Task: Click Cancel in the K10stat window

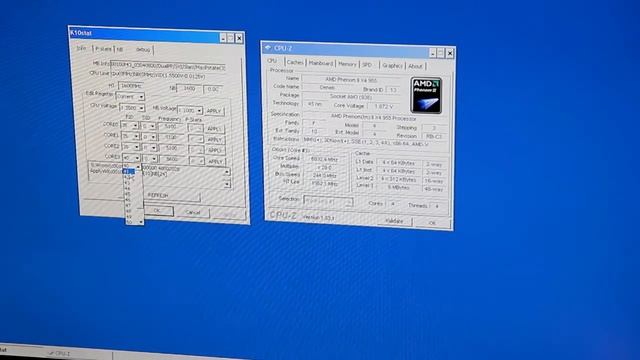Action: coord(193,212)
